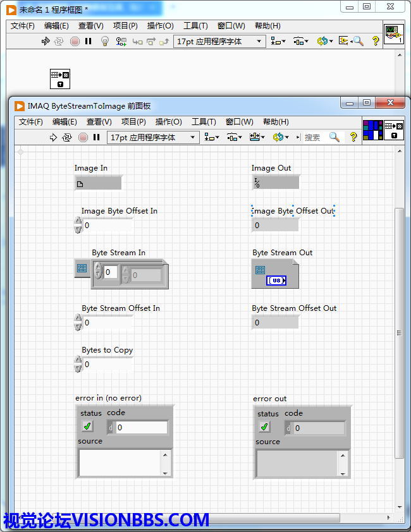Open block diagram font dropdown
Viewport: 411px width, 532px height.
click(219, 41)
